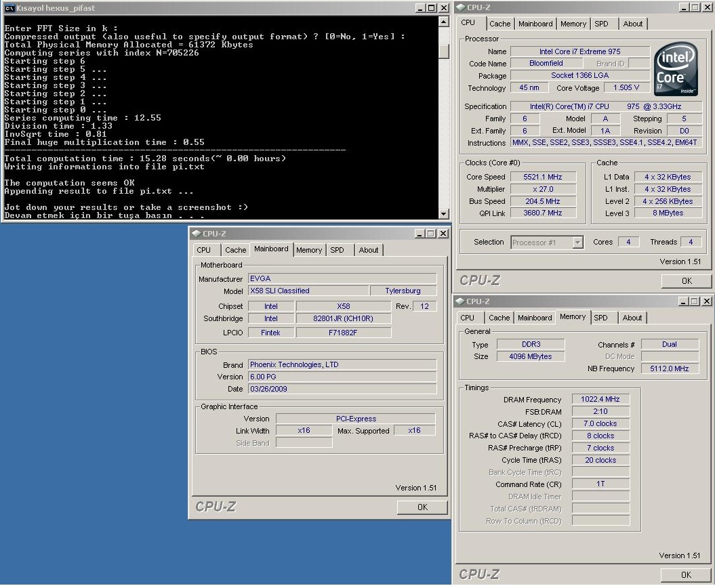The image size is (715, 588).
Task: Click the CPU-Z icon in the Memory window title bar
Action: click(461, 301)
